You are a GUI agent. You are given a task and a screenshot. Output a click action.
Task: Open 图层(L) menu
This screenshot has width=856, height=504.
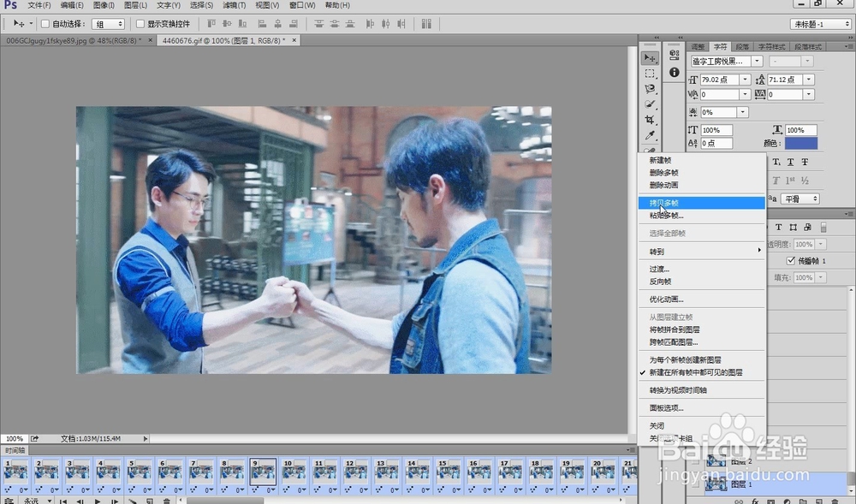pyautogui.click(x=135, y=5)
